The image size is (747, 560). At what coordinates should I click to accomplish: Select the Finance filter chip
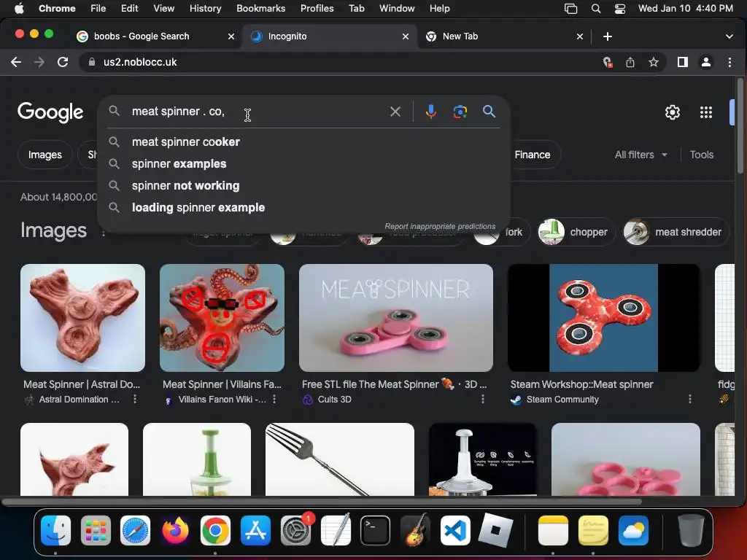[x=533, y=155]
